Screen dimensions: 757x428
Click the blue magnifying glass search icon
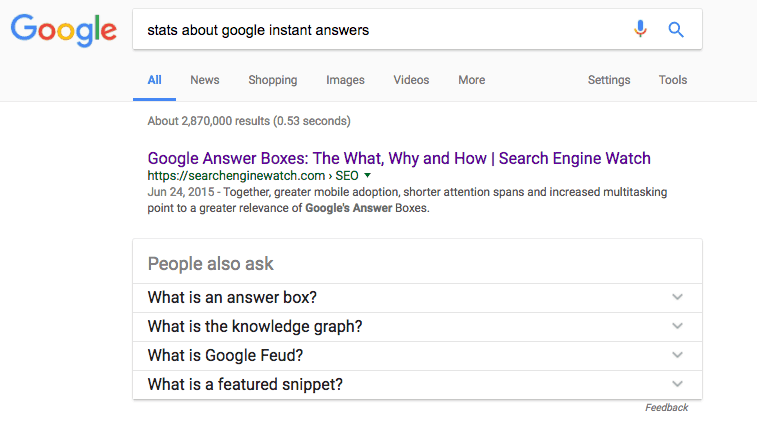(x=676, y=30)
